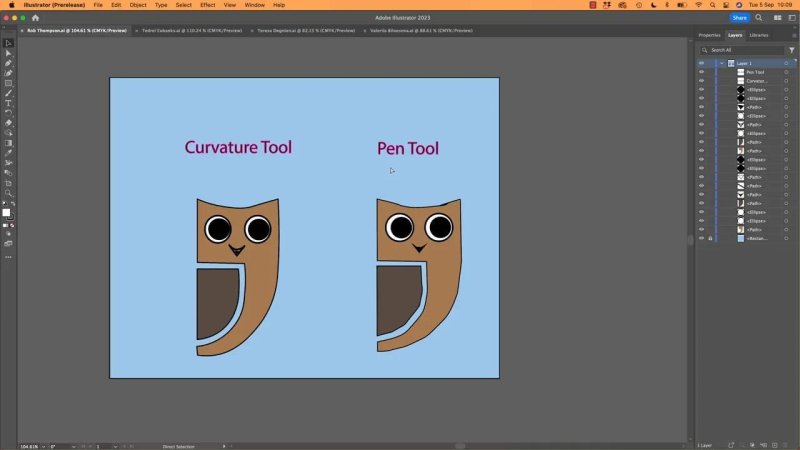Open macOS Spotlight search icon
This screenshot has height=450, width=800.
tap(712, 5)
